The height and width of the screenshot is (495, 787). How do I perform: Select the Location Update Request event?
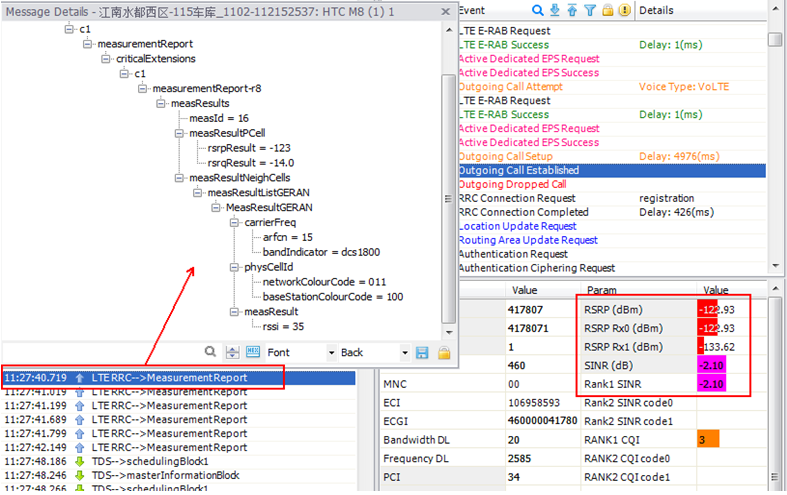612,226
